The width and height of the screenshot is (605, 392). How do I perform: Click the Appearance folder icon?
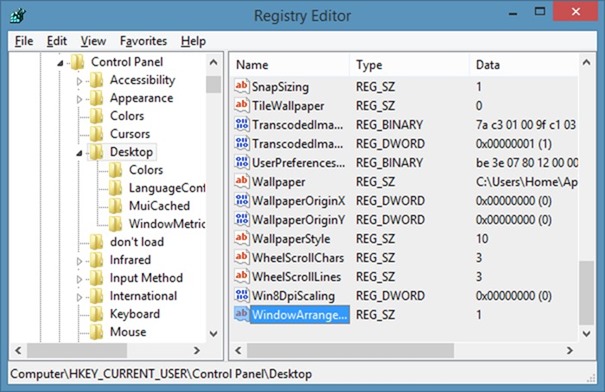point(96,98)
